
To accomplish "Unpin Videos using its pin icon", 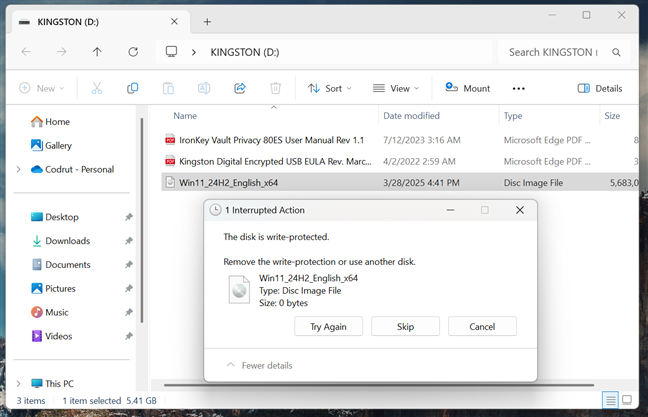I will point(129,336).
